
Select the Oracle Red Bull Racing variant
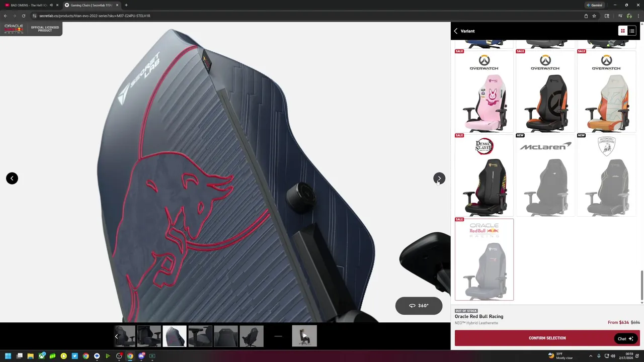click(x=484, y=259)
